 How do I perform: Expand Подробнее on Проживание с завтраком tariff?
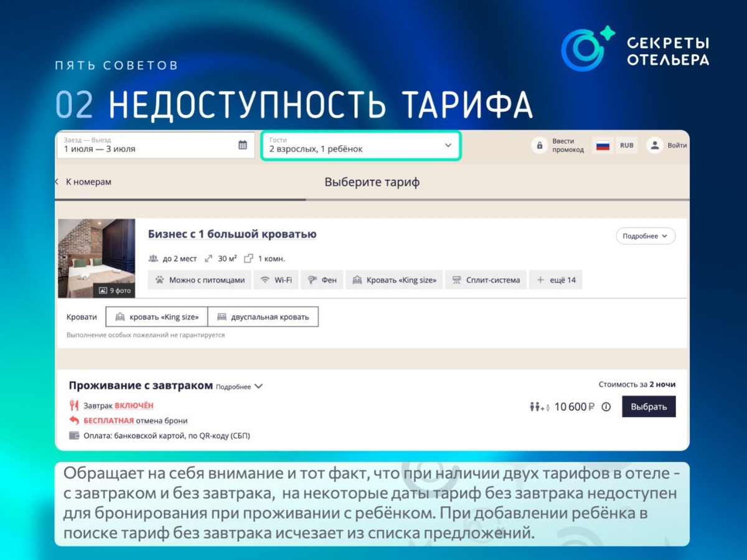[x=238, y=385]
